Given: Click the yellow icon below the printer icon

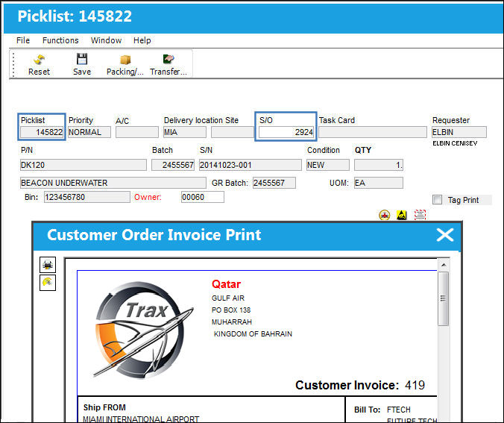Looking at the screenshot, I should [48, 283].
